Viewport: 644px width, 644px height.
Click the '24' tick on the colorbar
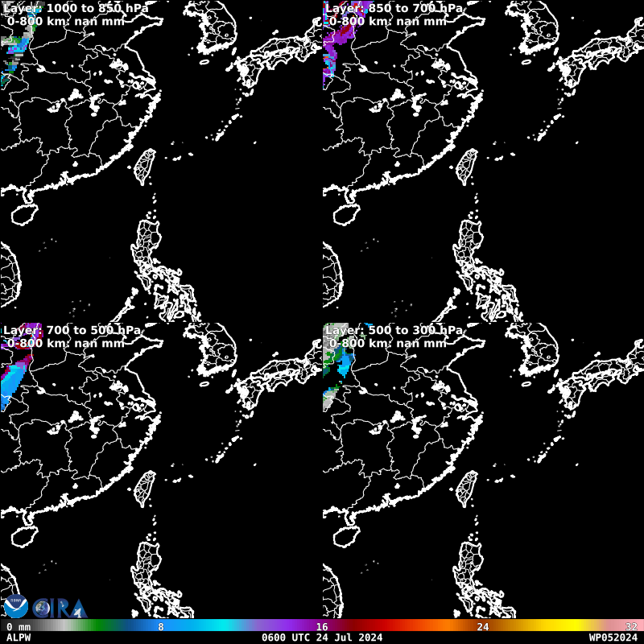[483, 627]
